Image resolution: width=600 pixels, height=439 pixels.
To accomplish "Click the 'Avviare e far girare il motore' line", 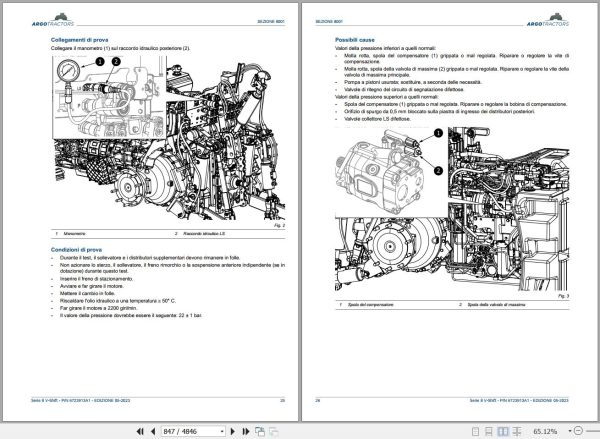I will point(92,286).
